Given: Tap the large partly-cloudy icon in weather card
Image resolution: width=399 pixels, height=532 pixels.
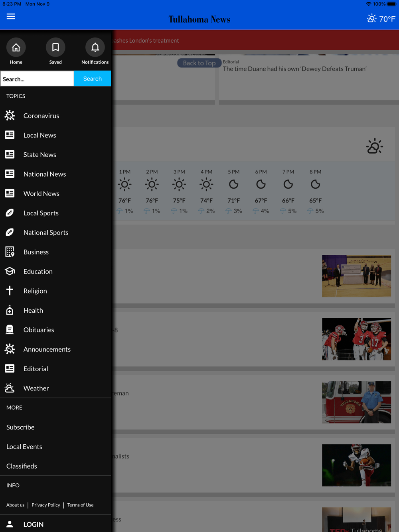Looking at the screenshot, I should [374, 146].
